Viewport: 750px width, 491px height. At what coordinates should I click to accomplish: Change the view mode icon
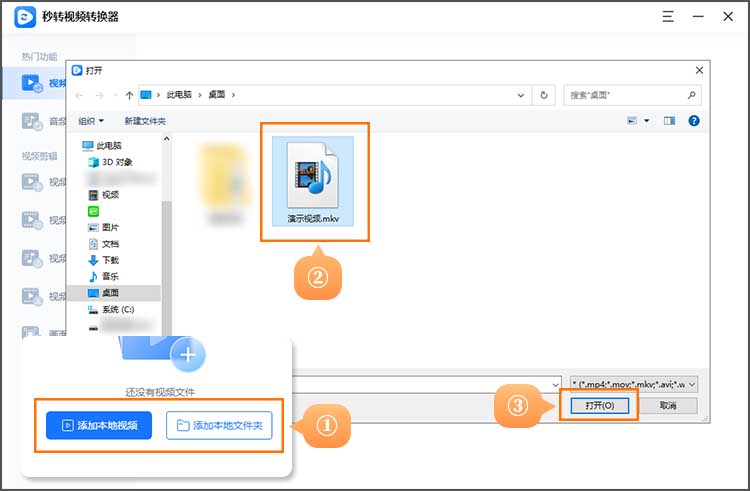[x=632, y=120]
